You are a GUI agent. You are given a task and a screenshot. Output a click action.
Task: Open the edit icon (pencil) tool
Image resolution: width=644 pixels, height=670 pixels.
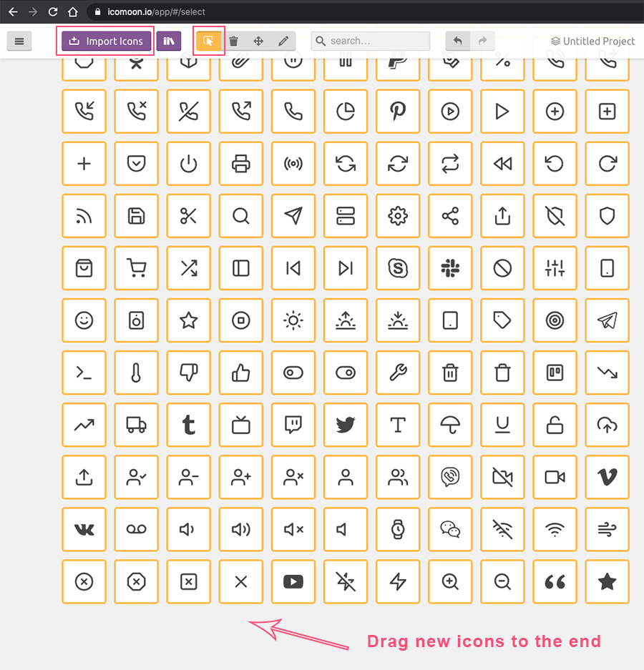point(283,41)
